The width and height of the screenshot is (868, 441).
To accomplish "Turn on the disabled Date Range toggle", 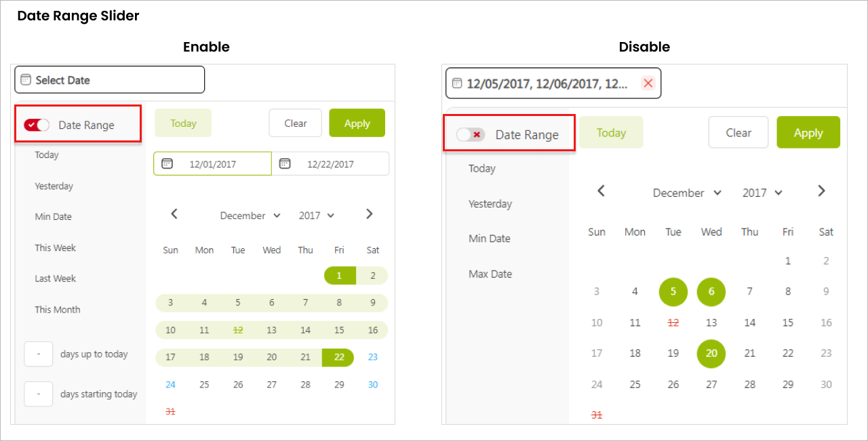I will tap(471, 134).
